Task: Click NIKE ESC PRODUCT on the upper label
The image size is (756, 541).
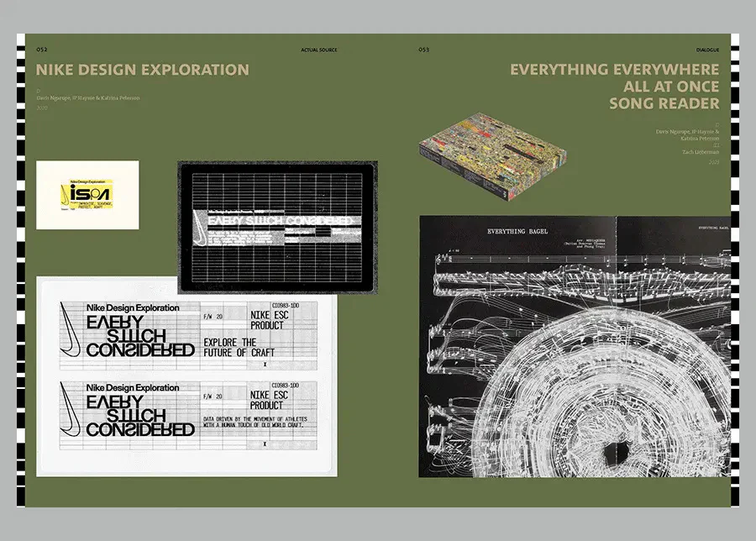Action: (269, 320)
